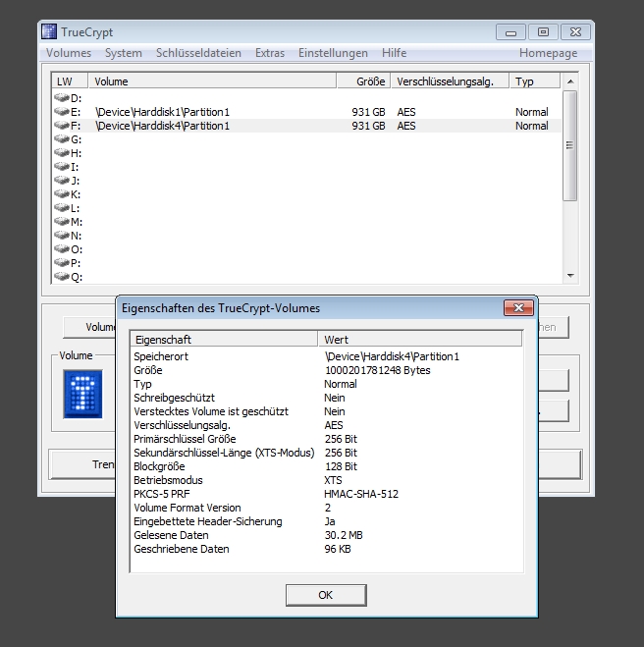Select the O: drive icon
This screenshot has height=647, width=644.
[62, 248]
